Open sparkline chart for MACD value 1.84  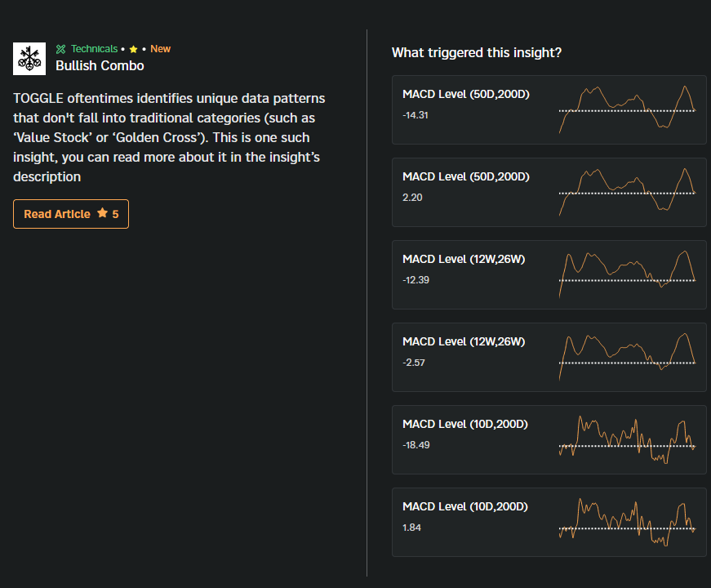(x=627, y=522)
